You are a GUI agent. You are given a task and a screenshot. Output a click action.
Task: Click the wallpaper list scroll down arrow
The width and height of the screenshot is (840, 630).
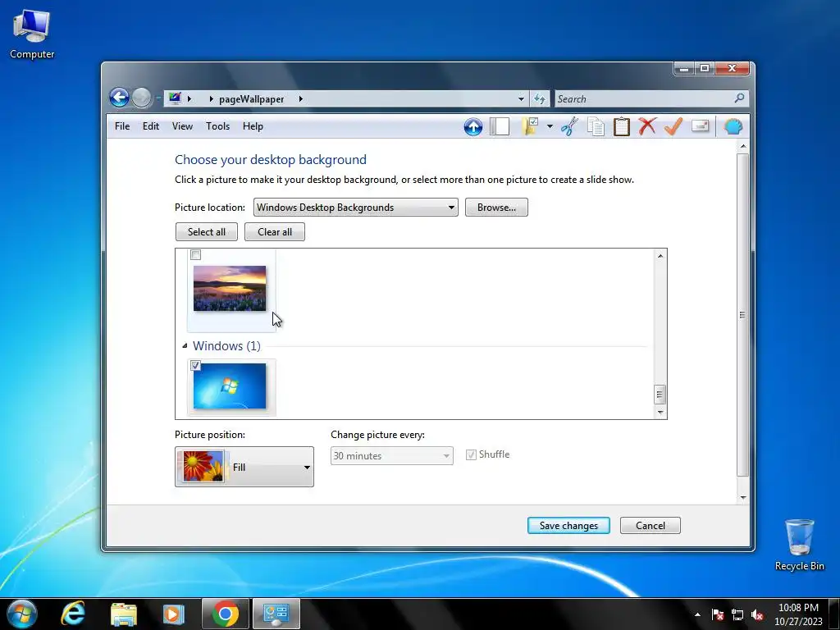[660, 412]
